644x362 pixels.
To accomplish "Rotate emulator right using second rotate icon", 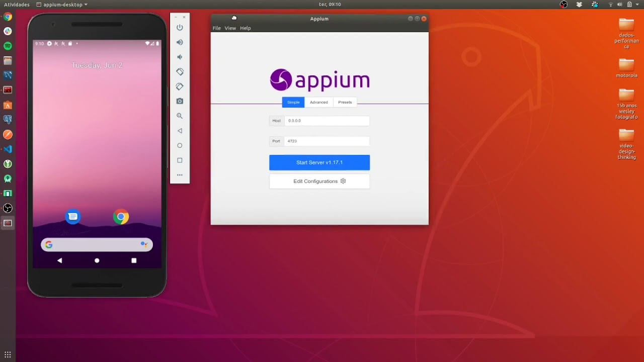I will pyautogui.click(x=180, y=86).
